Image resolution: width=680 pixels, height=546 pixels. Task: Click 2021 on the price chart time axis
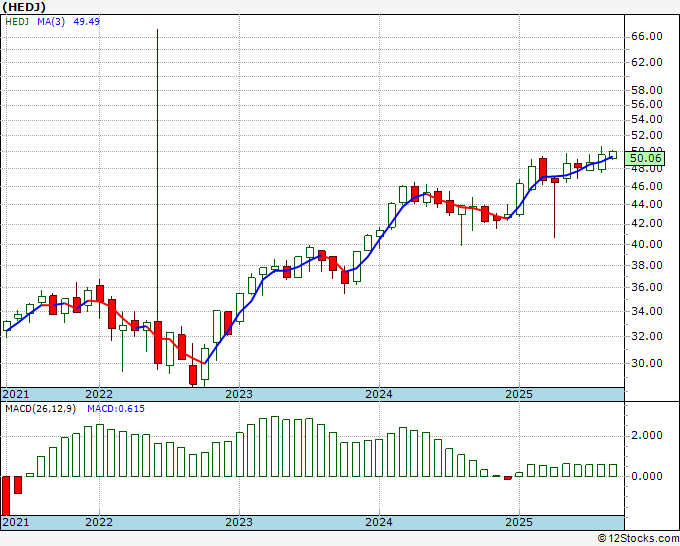16,394
